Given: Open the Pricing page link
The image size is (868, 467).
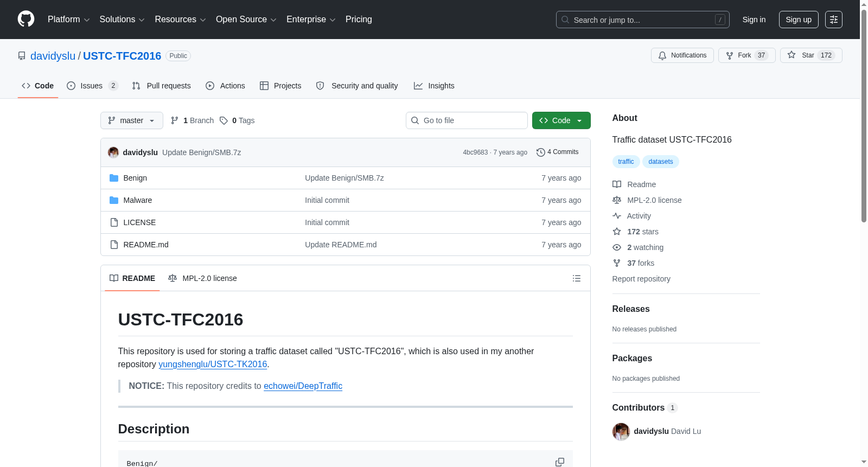Looking at the screenshot, I should (x=359, y=20).
